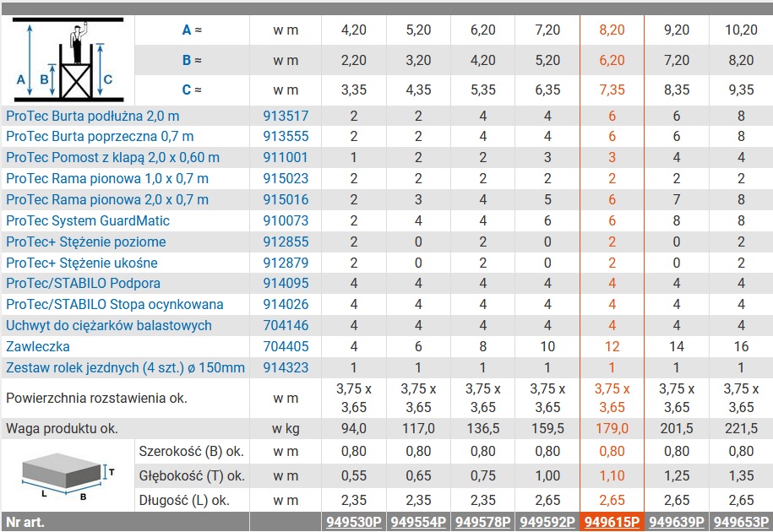Click the highlighted depth value 1,10
The width and height of the screenshot is (773, 532).
click(612, 476)
